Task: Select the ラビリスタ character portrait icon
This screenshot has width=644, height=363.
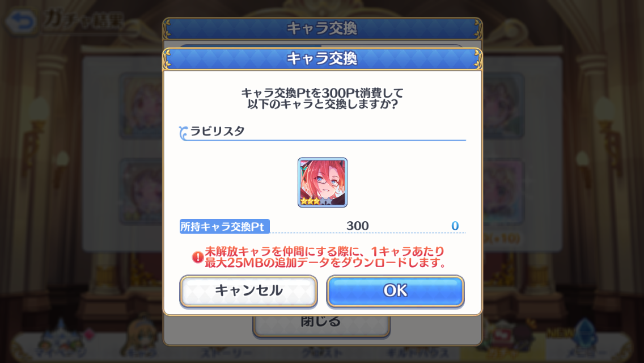Action: tap(323, 183)
